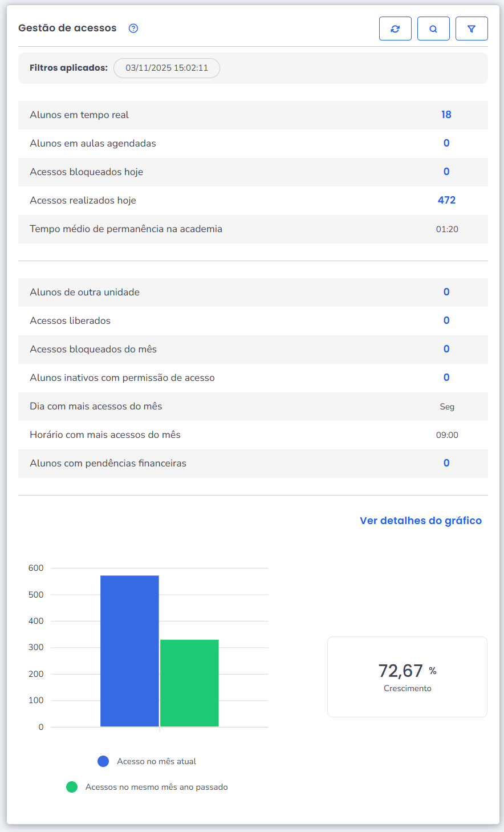Click the 72,67% Crescimento card
The image size is (504, 832).
[x=407, y=677]
